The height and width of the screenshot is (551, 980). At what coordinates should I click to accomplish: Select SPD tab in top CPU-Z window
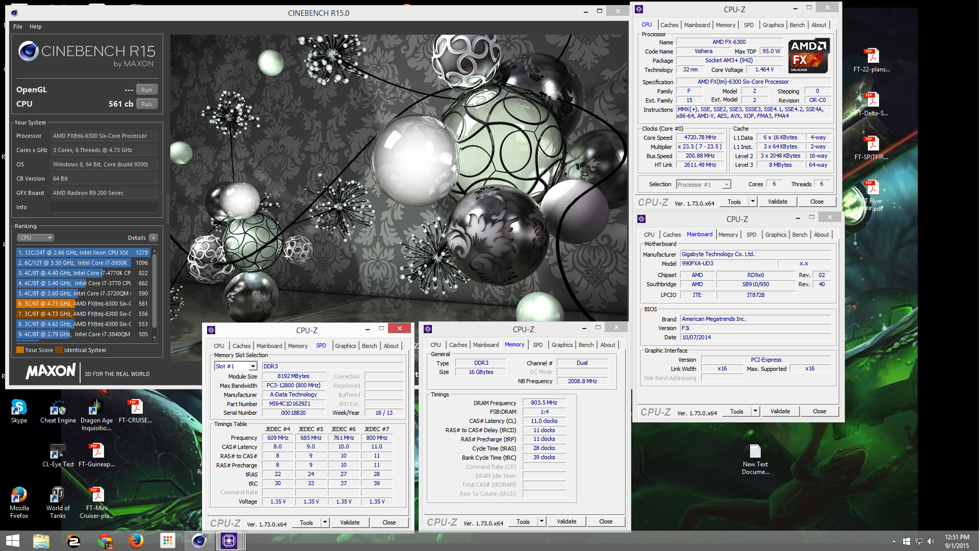coord(749,25)
